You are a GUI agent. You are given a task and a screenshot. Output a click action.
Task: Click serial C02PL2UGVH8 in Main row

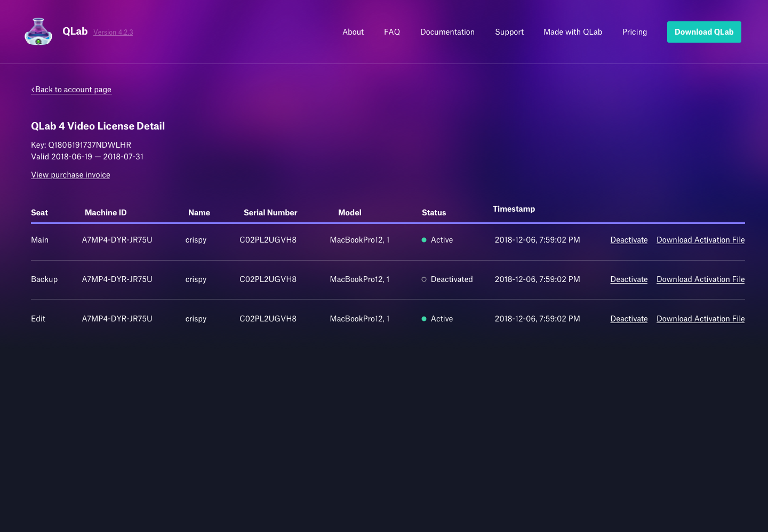pos(268,240)
